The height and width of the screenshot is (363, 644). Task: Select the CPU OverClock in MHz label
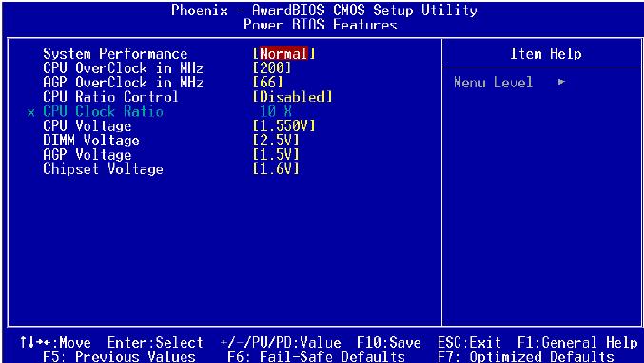[123, 68]
